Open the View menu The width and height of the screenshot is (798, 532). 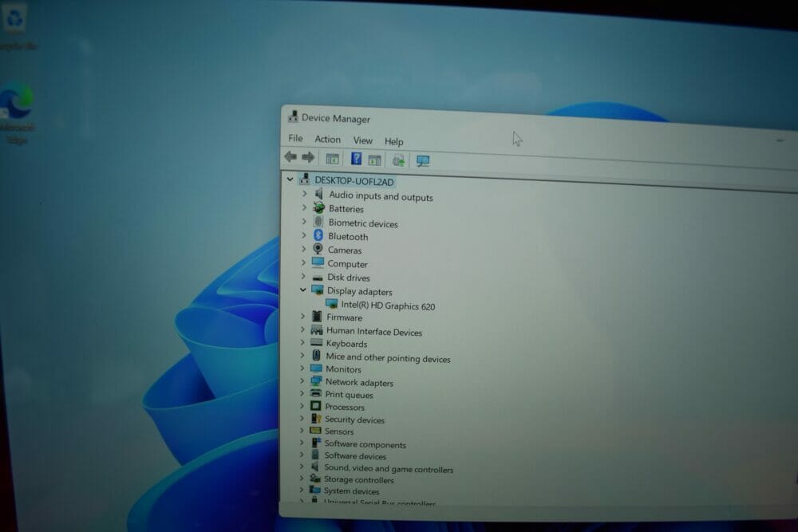point(363,140)
